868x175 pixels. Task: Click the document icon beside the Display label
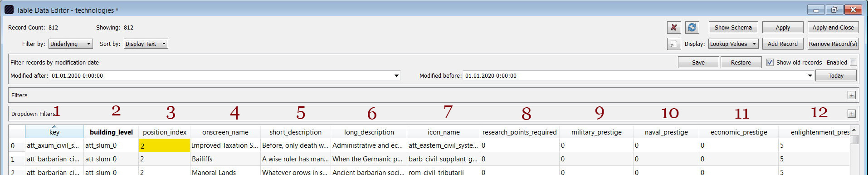pos(674,44)
